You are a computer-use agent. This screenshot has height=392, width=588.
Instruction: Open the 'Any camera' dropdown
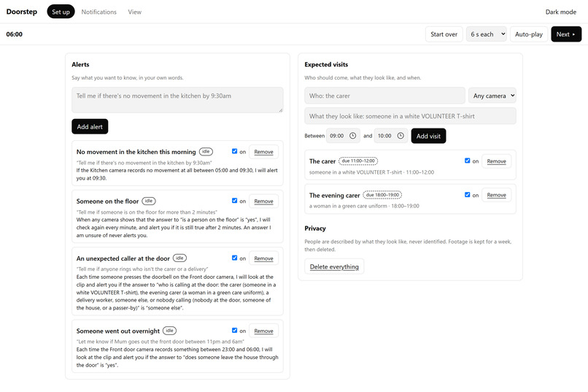[x=492, y=96]
